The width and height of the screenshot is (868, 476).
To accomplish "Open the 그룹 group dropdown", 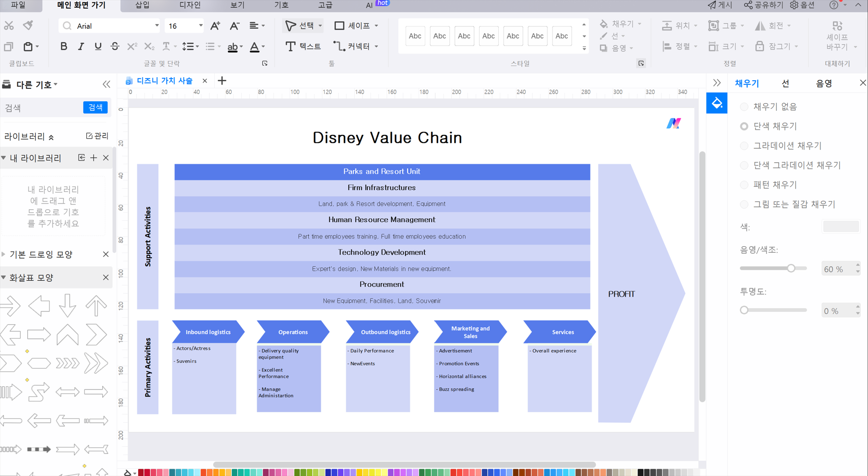I will [742, 26].
